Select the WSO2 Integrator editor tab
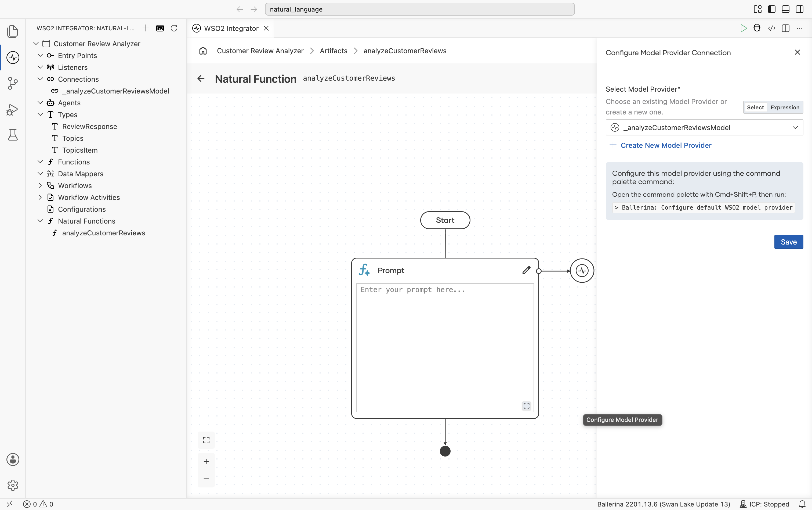The height and width of the screenshot is (510, 812). (231, 28)
